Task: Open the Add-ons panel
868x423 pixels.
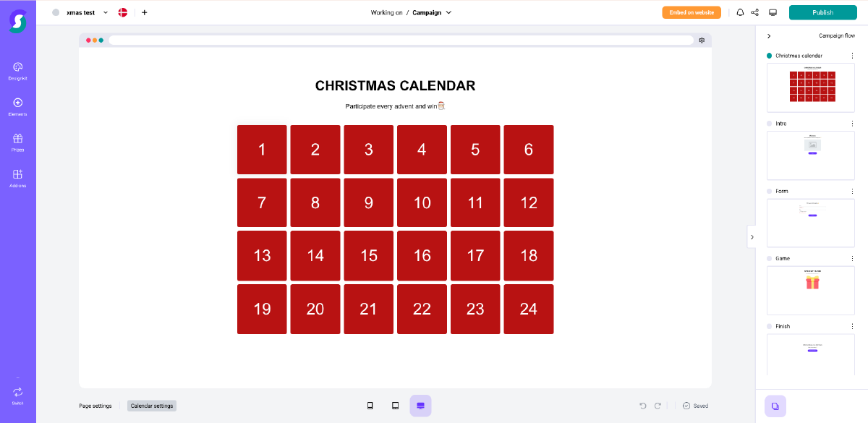Action: 18,178
